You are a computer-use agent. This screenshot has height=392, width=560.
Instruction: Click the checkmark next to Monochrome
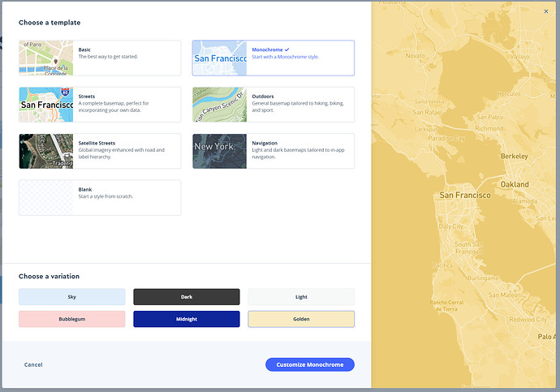tap(286, 50)
